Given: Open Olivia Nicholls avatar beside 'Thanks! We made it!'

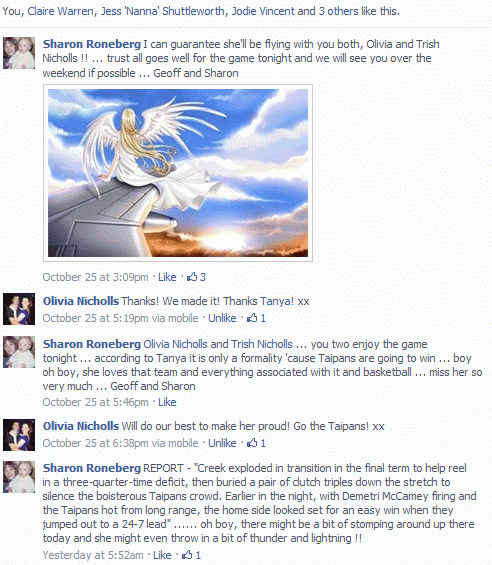Looking at the screenshot, I should click(19, 309).
